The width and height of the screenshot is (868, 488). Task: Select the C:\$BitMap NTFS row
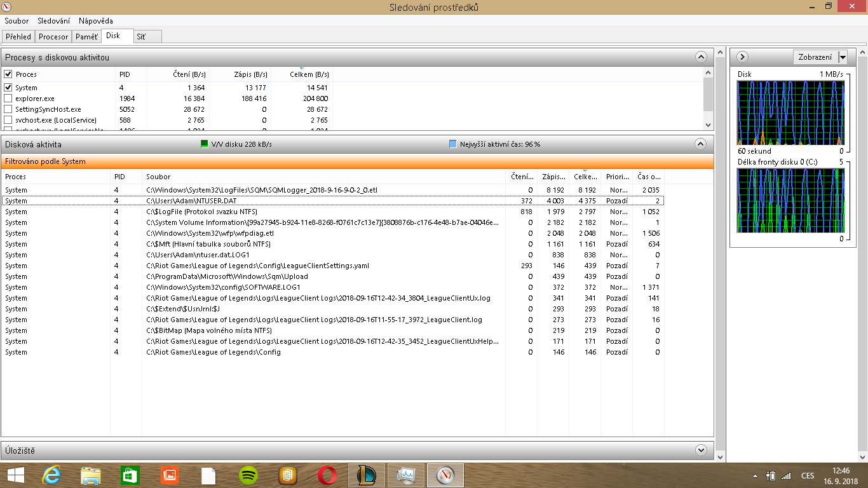[x=333, y=330]
